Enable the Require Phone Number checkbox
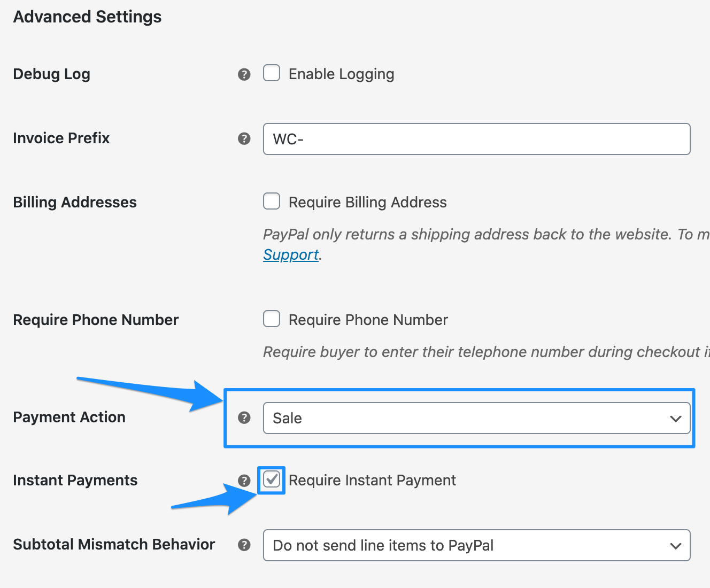 point(272,319)
